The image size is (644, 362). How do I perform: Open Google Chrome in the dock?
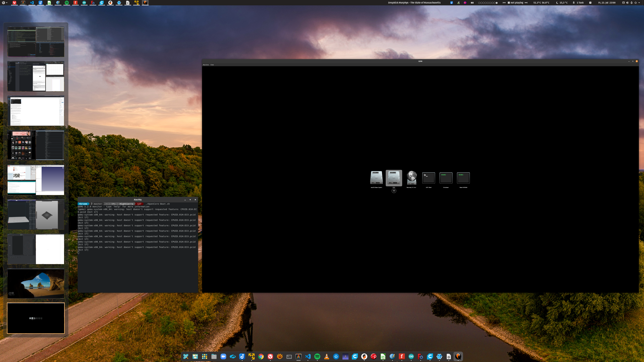click(x=261, y=356)
